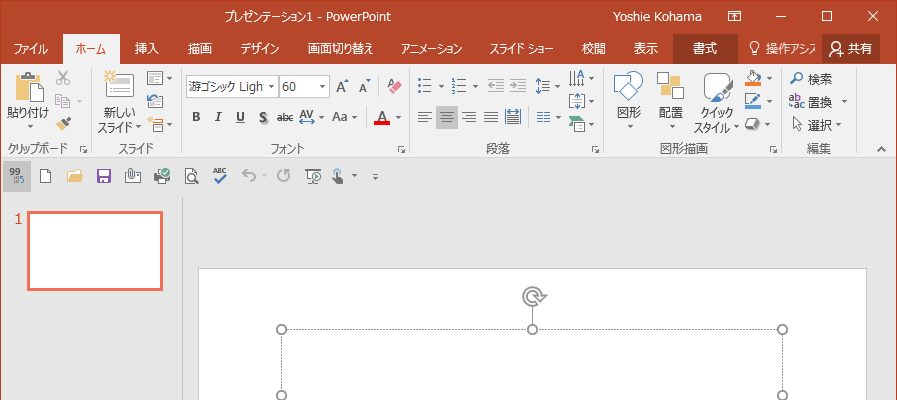The image size is (897, 400).
Task: Switch to the 挿入 (Insert) tab
Action: (147, 48)
